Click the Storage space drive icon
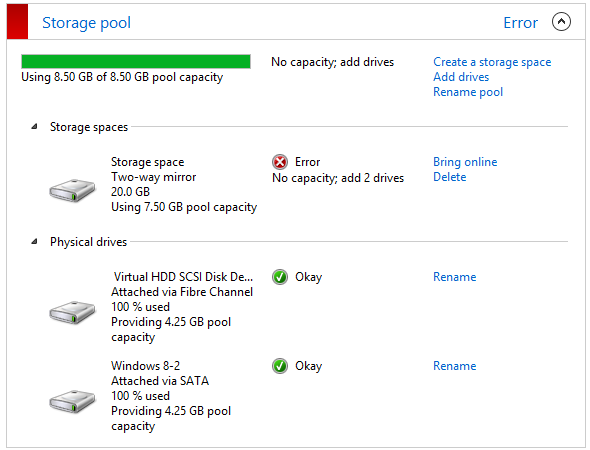Image resolution: width=590 pixels, height=450 pixels. click(x=72, y=190)
